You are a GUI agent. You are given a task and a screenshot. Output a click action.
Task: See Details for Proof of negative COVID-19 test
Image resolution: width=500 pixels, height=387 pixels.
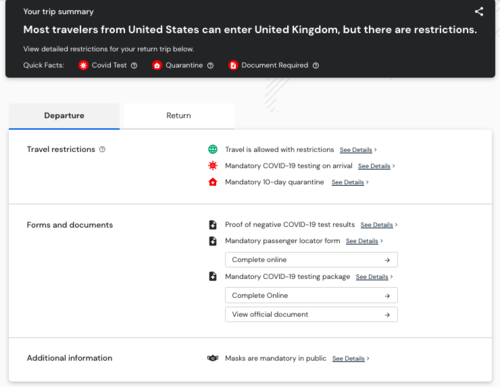(x=377, y=225)
